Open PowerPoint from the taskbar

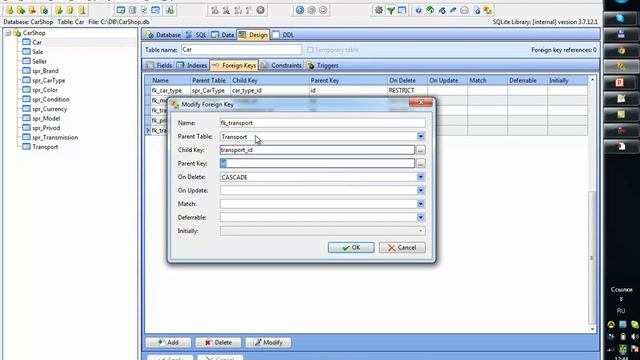pos(621,82)
